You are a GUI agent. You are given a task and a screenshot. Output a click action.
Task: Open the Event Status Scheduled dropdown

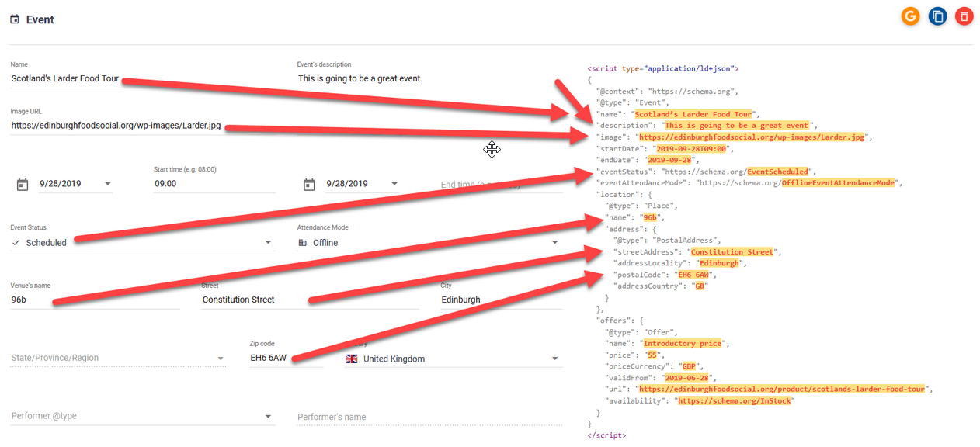tap(143, 242)
